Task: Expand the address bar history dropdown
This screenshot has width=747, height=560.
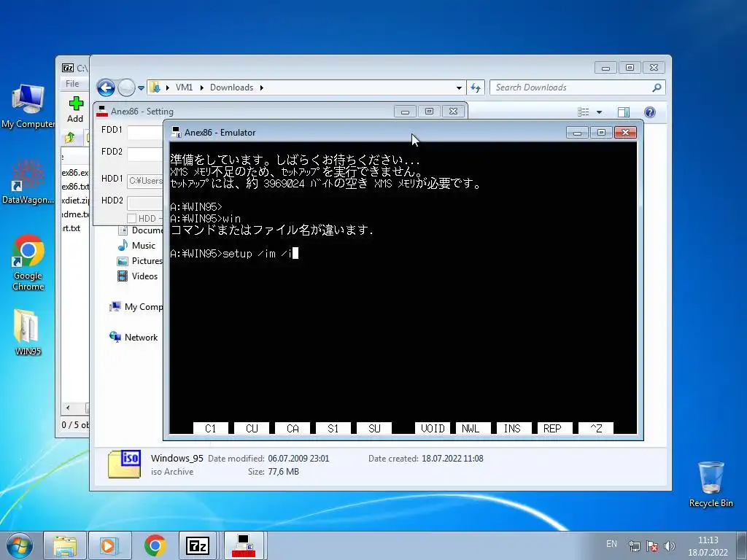Action: [459, 88]
